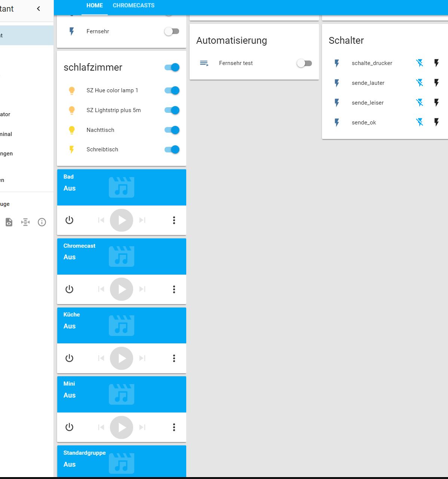Play media on the Küche player

point(122,358)
